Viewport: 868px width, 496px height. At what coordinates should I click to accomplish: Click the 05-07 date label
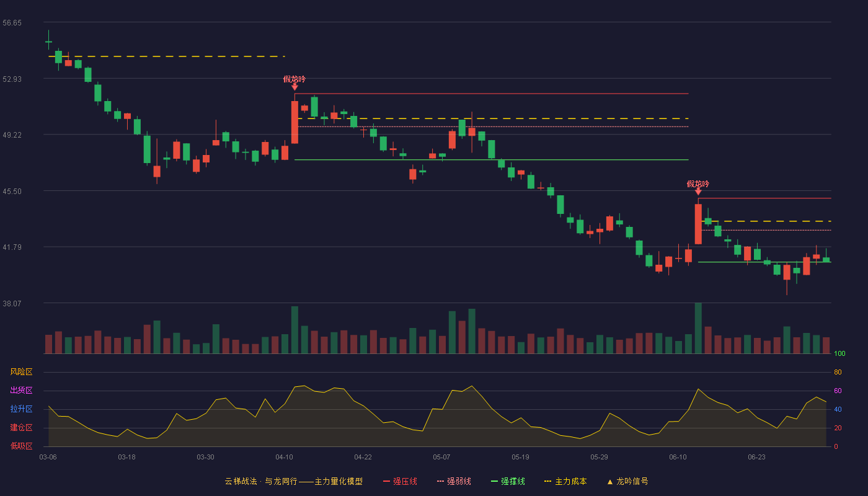click(441, 457)
